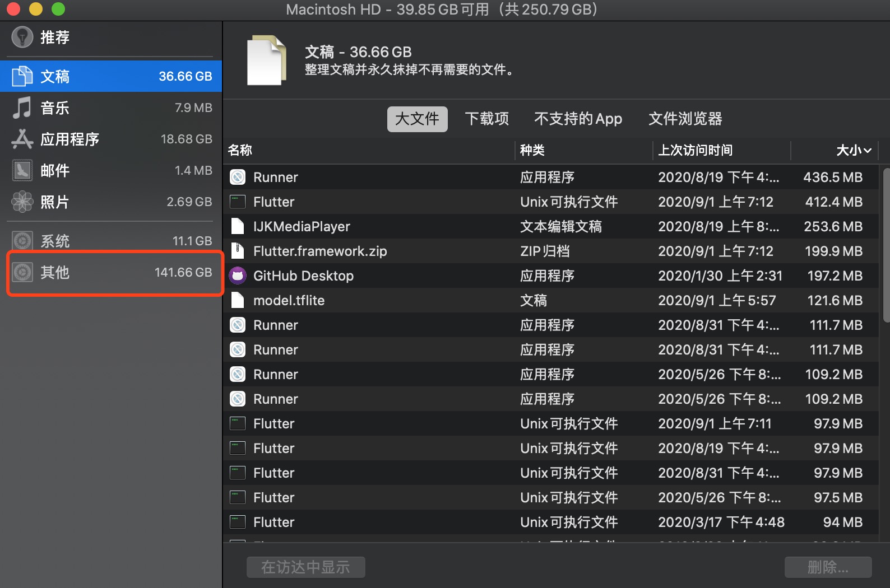This screenshot has height=588, width=890.
Task: Click the System (系统) gear icon
Action: coord(22,241)
